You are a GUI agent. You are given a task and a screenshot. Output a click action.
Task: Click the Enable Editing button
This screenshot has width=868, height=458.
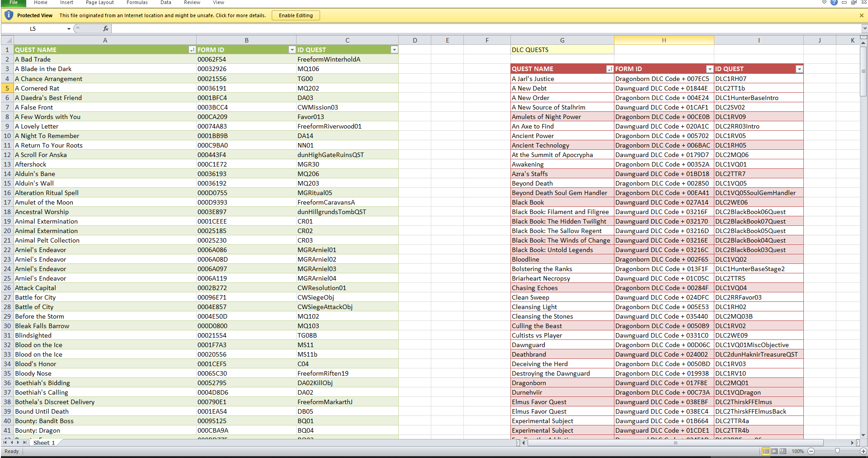pos(296,15)
